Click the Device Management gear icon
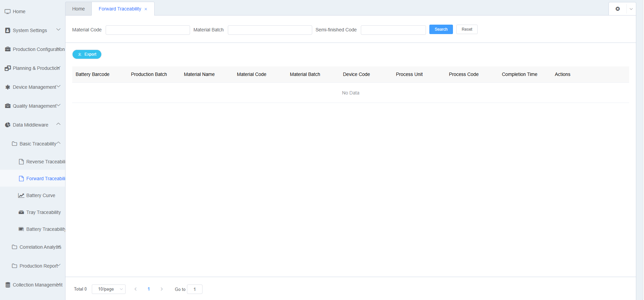This screenshot has width=644, height=300. click(7, 87)
